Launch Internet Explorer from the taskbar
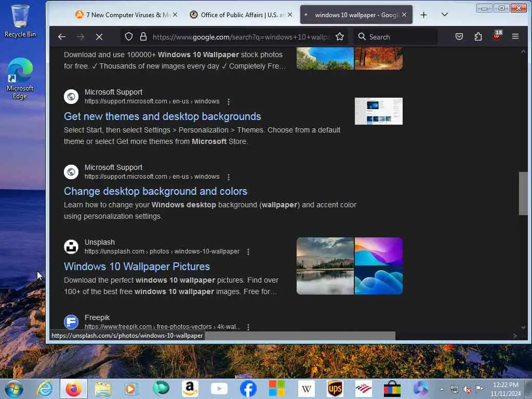 45,389
